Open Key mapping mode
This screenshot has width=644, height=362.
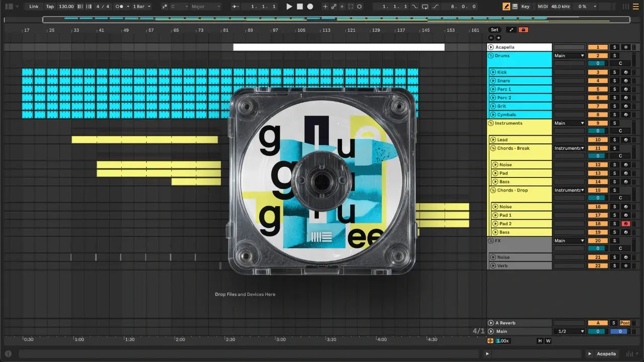[525, 7]
